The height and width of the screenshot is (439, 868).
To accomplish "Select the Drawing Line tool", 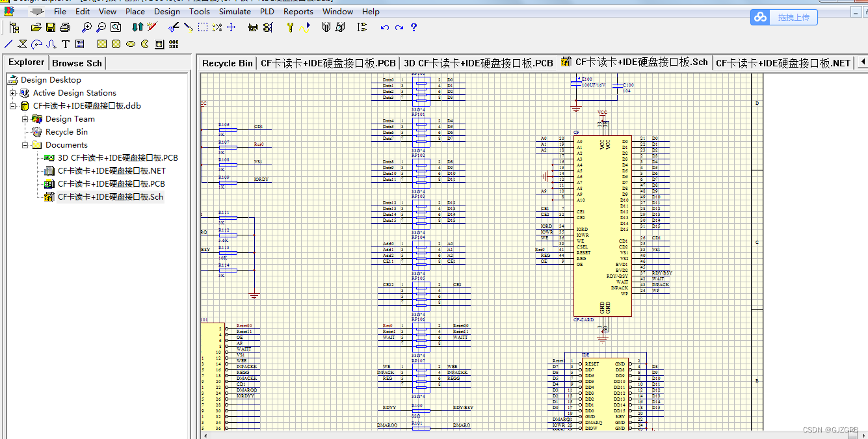I will coord(8,44).
